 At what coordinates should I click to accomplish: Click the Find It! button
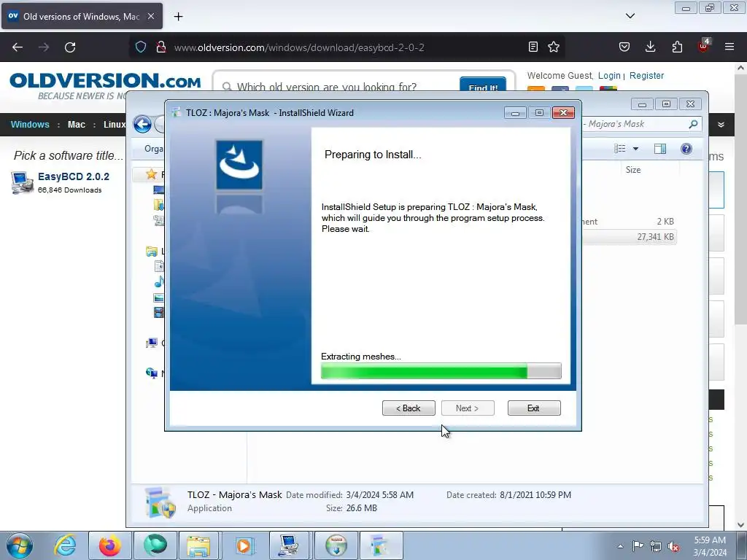[x=483, y=85]
